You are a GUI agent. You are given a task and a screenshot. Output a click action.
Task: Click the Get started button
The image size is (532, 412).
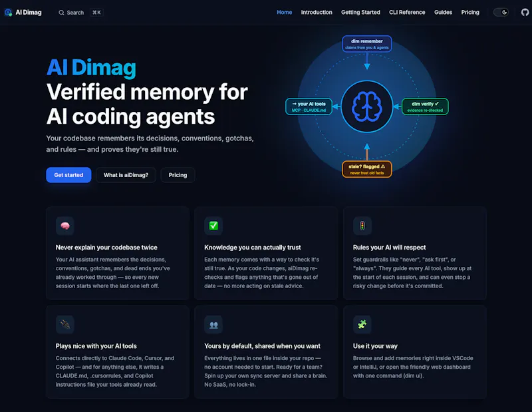[x=68, y=175]
